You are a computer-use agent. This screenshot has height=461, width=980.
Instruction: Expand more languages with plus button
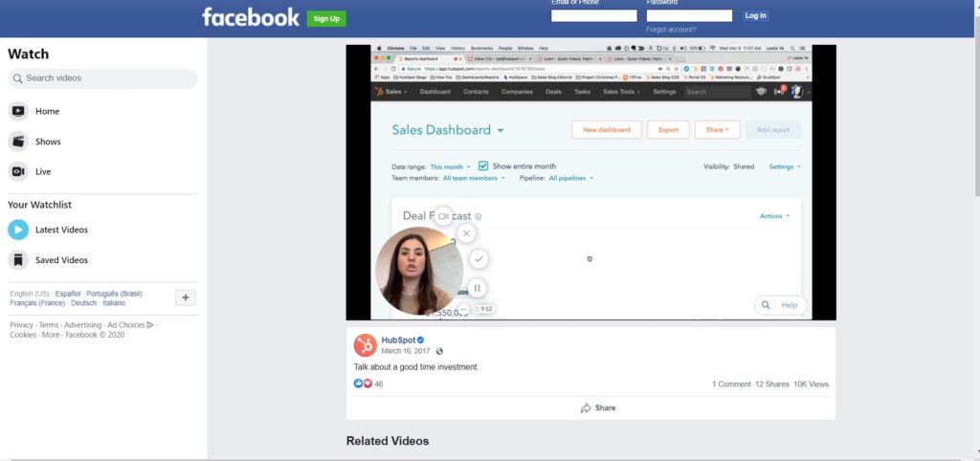(x=185, y=298)
